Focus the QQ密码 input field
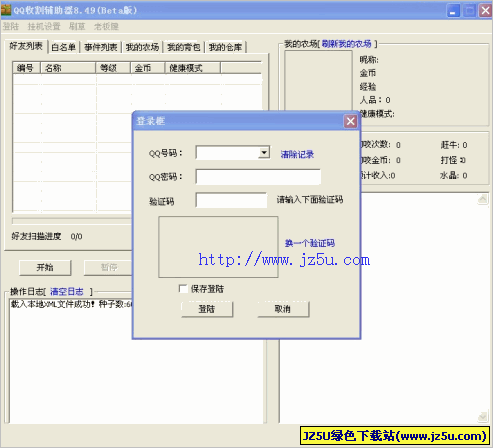Screen dimensions: 493x448 tap(258, 176)
